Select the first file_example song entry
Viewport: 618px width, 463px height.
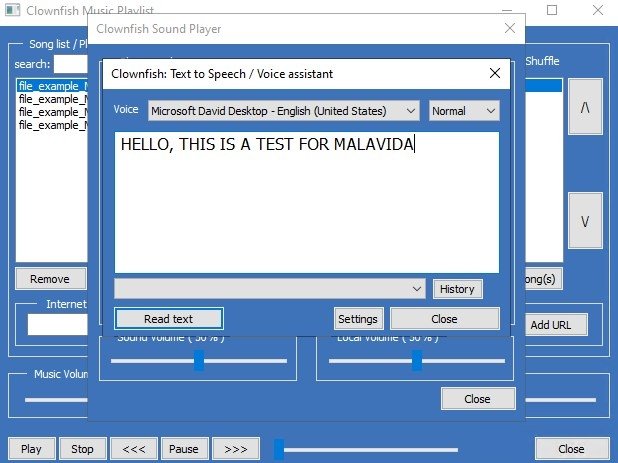(x=52, y=86)
